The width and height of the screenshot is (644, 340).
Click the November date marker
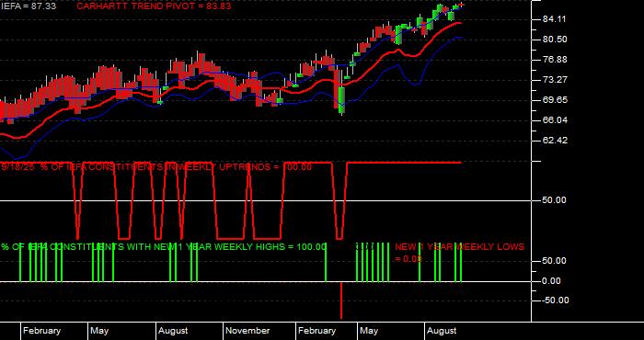click(247, 331)
